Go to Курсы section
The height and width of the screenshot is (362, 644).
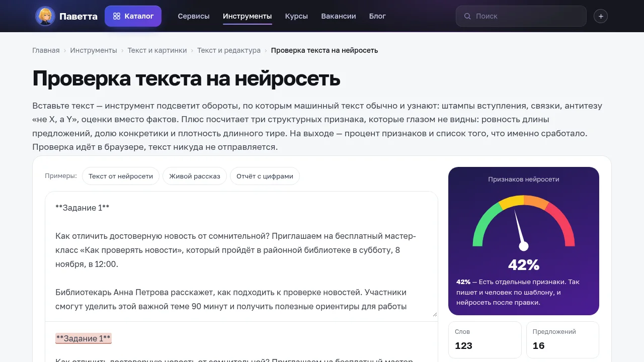(296, 16)
